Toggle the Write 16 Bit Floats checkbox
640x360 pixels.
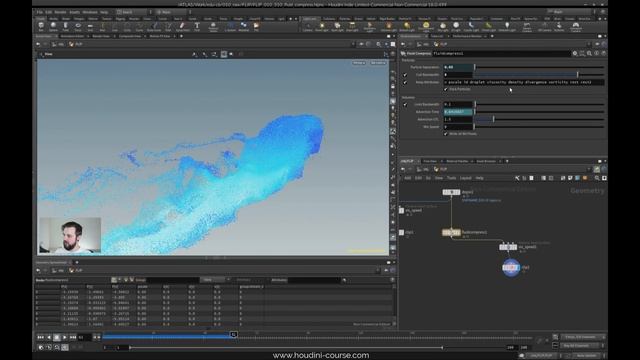446,134
